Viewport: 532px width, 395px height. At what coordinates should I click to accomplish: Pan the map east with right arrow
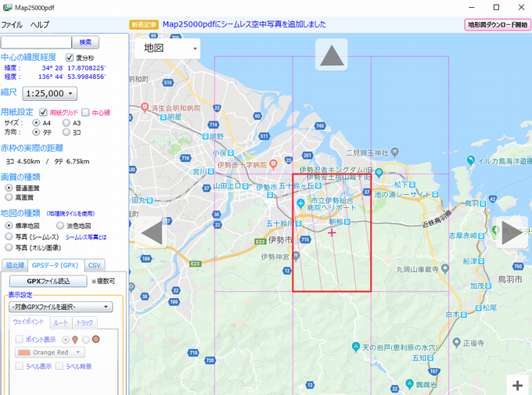coord(512,232)
